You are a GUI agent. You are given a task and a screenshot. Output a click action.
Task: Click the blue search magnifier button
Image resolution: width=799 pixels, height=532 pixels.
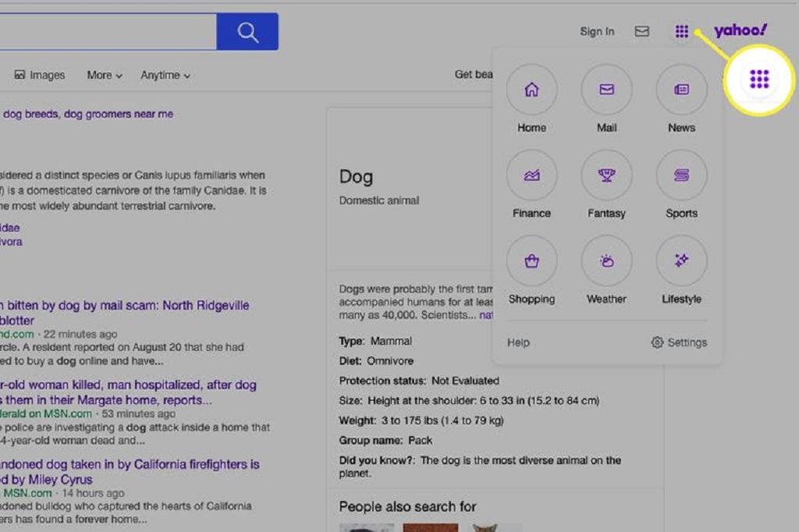(247, 32)
